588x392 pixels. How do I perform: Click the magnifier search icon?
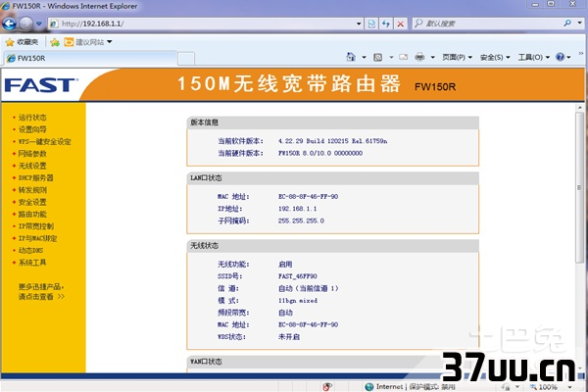click(x=567, y=24)
